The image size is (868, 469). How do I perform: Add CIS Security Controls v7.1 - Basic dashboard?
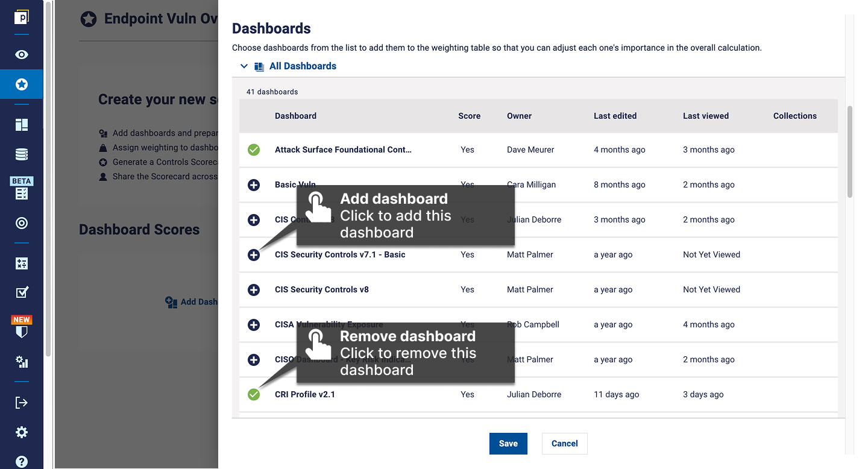click(x=254, y=254)
